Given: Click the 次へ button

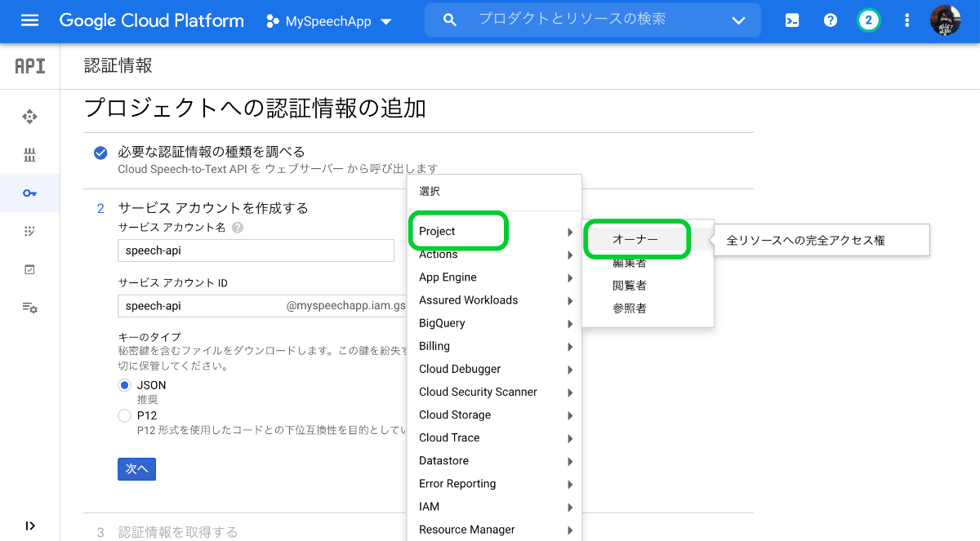Looking at the screenshot, I should click(136, 469).
